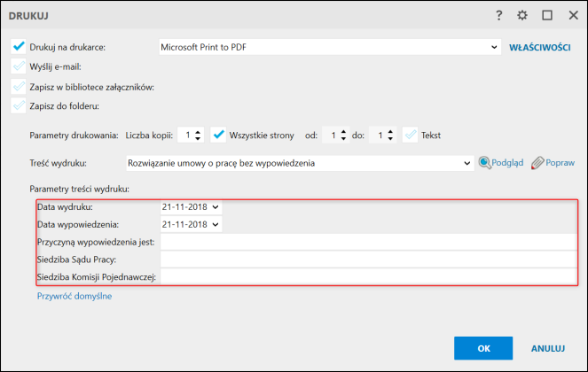Open the help question mark icon
This screenshot has width=588, height=372.
coord(499,15)
